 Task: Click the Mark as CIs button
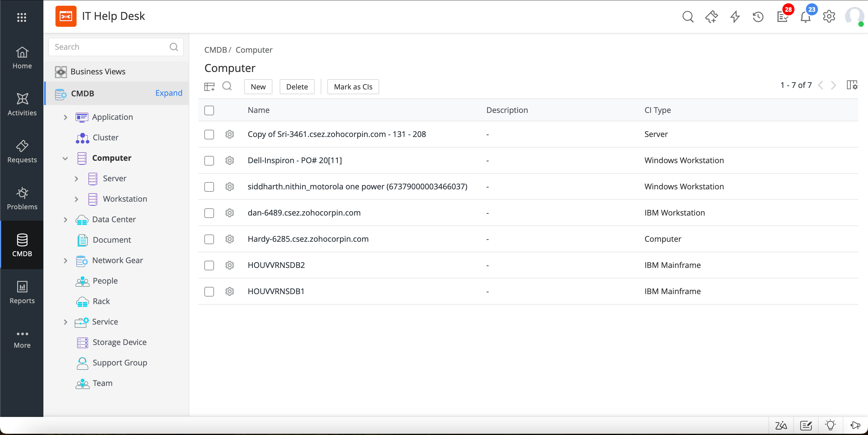pyautogui.click(x=353, y=86)
